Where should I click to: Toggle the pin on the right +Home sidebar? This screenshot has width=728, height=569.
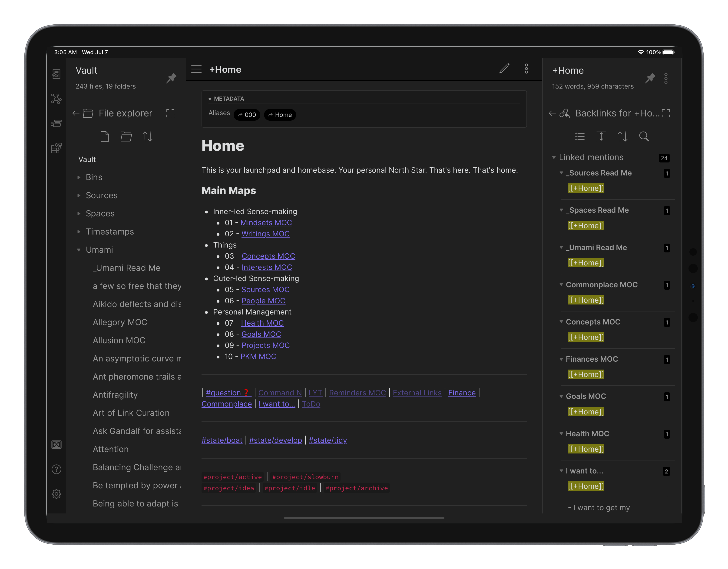tap(650, 78)
